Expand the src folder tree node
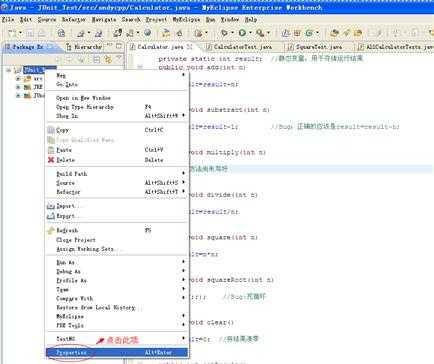This screenshot has width=434, height=364. coord(18,78)
